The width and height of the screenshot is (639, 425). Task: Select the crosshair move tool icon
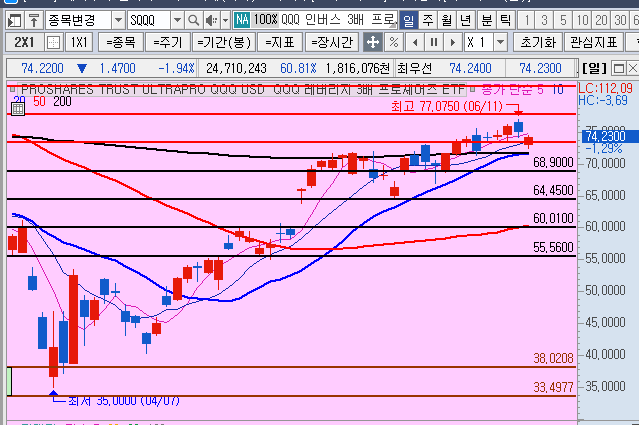pos(373,42)
